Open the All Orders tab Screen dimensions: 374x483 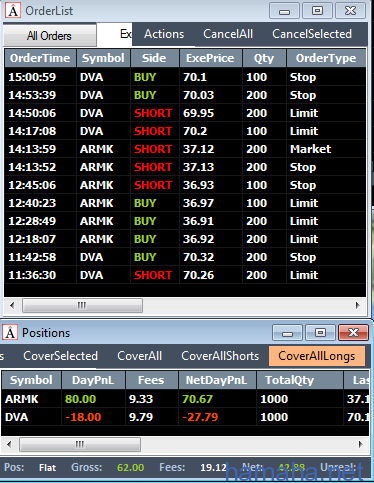[x=49, y=35]
